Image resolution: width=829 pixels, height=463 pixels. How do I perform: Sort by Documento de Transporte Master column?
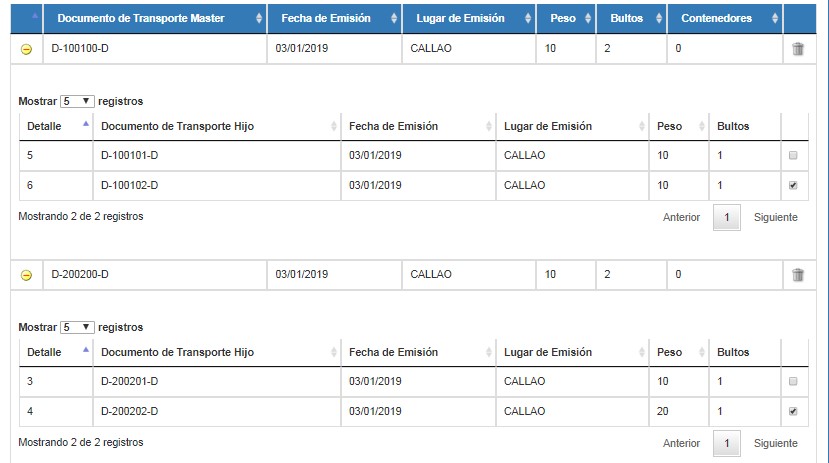tap(155, 18)
